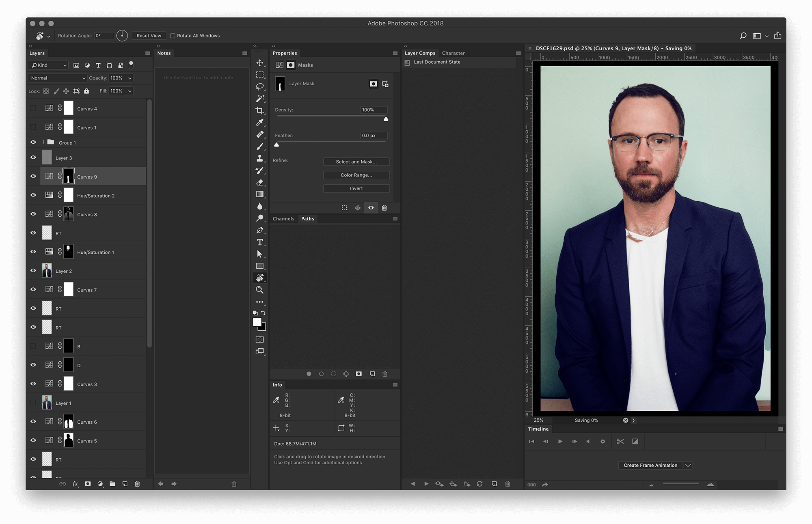Screen dimensions: 812x524
Task: Click the Density slider handle
Action: (x=386, y=119)
